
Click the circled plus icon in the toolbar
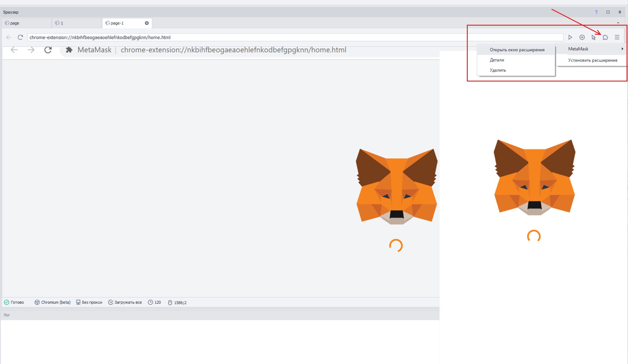[582, 37]
